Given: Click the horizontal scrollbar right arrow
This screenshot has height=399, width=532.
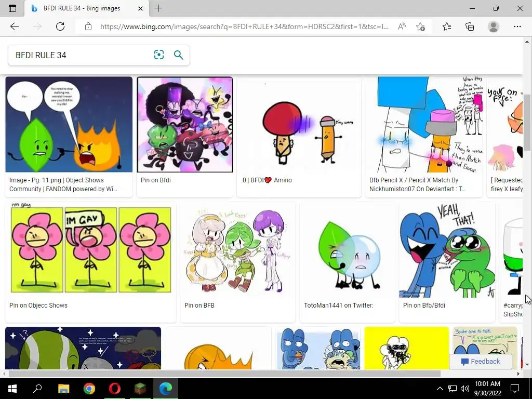Looking at the screenshot, I should (518, 374).
